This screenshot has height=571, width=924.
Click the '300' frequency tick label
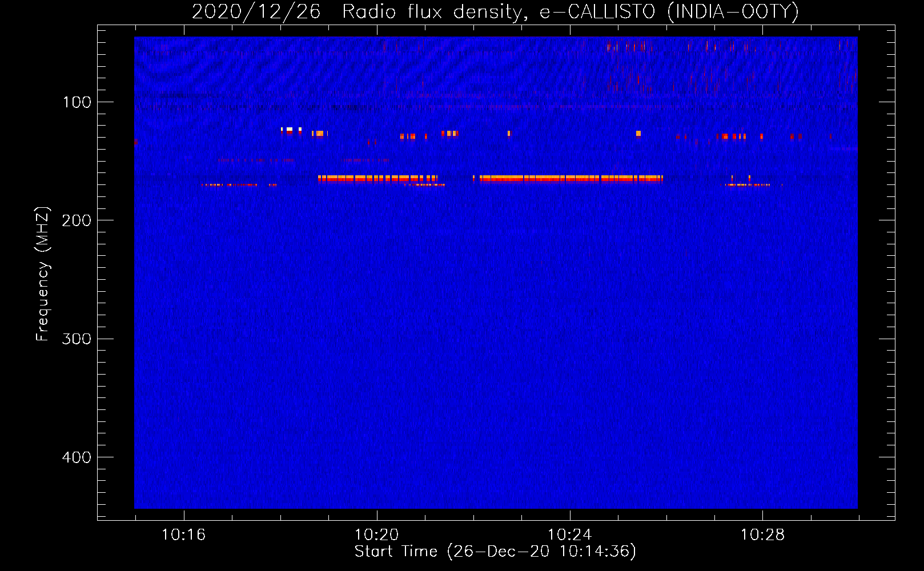tap(77, 339)
